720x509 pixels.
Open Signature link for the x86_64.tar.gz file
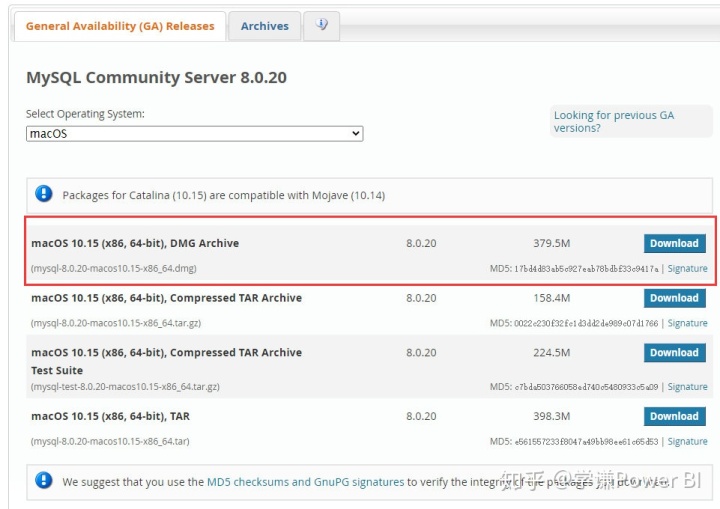[x=687, y=323]
